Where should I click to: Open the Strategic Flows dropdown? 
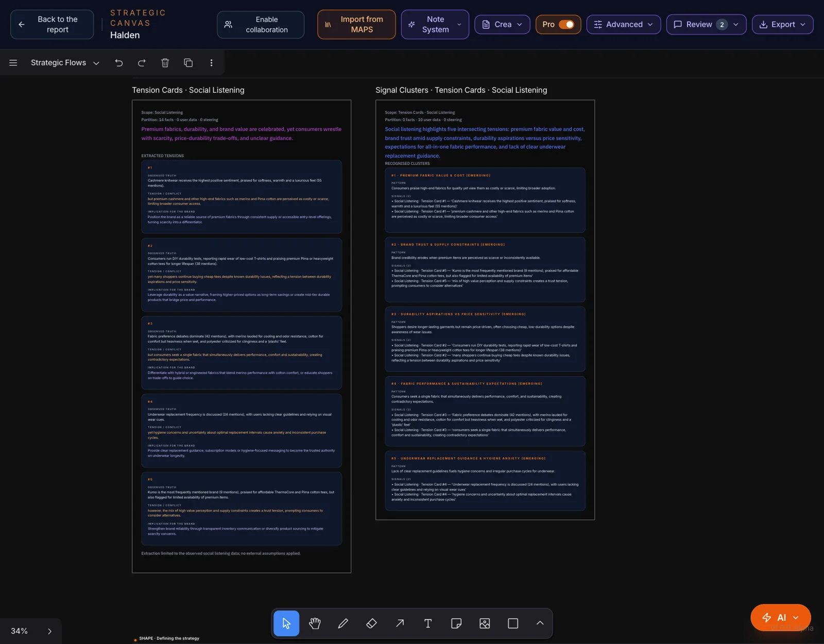coord(65,63)
